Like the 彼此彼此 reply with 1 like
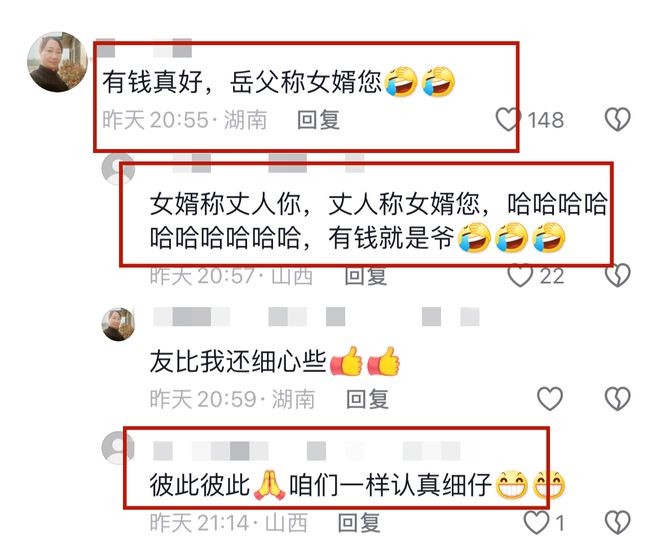 536,523
